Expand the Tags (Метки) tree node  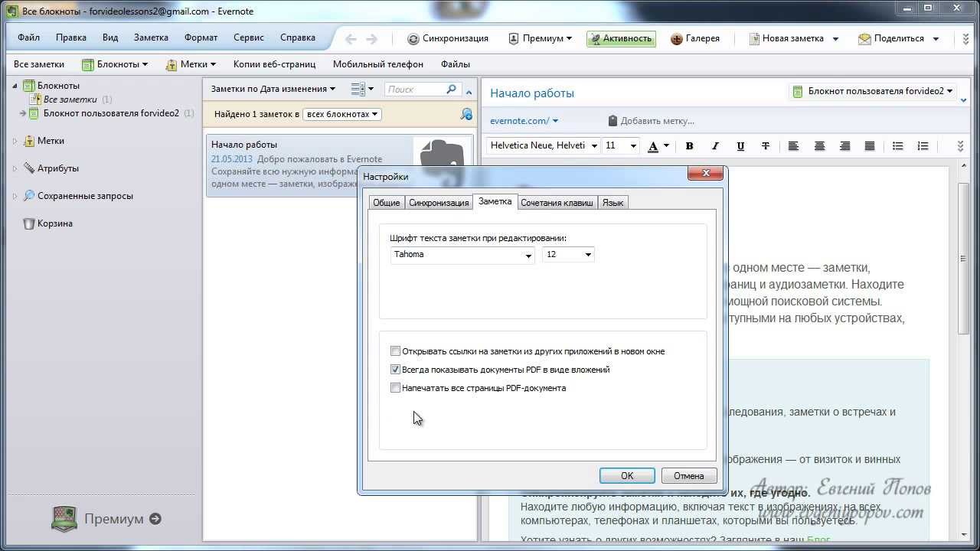pos(15,141)
